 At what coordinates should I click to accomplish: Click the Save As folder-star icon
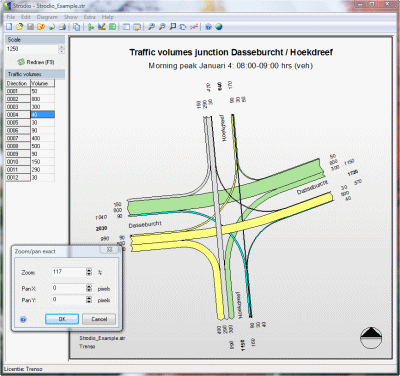tap(41, 27)
